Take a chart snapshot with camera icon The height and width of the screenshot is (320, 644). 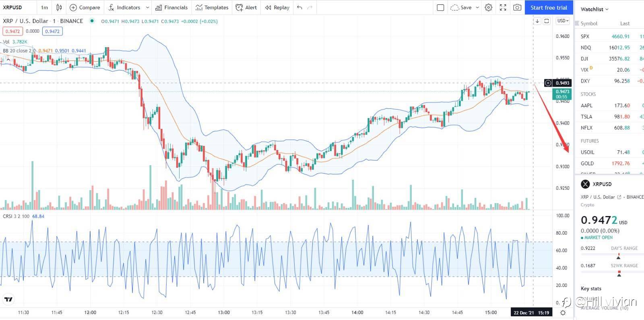517,7
